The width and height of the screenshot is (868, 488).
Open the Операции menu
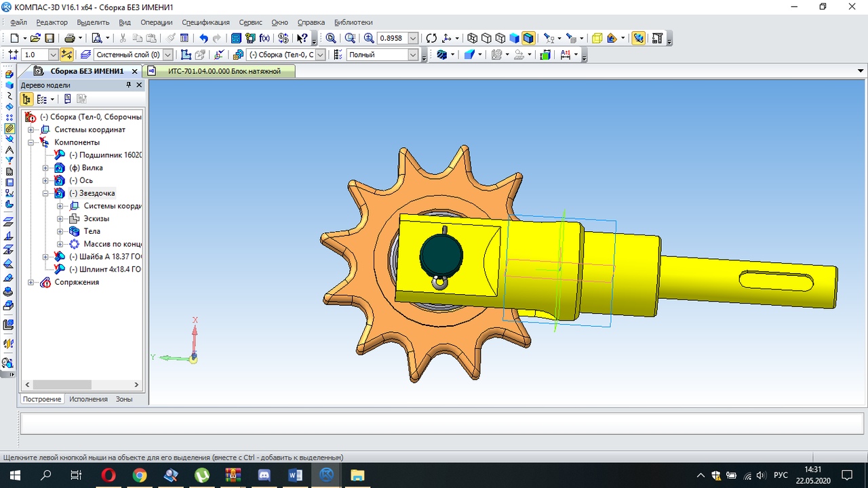pos(156,22)
